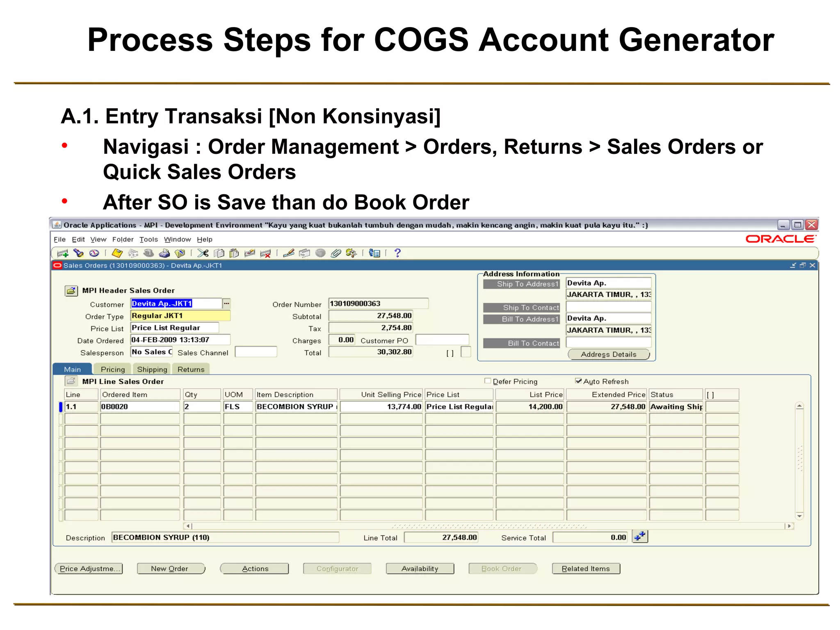
Task: Open the Tools menu
Action: pyautogui.click(x=148, y=240)
